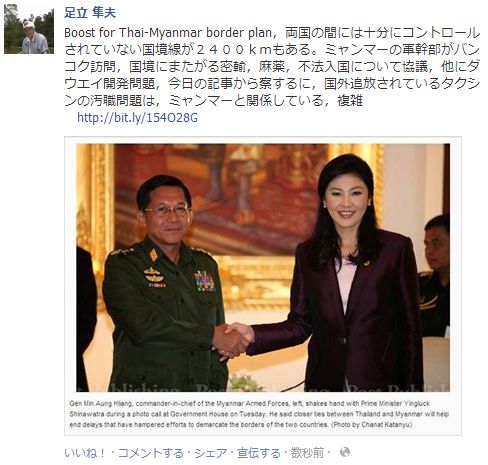Click the Post Publishing watermark on the photo
Image resolution: width=488 pixels, height=465 pixels.
pos(263,388)
